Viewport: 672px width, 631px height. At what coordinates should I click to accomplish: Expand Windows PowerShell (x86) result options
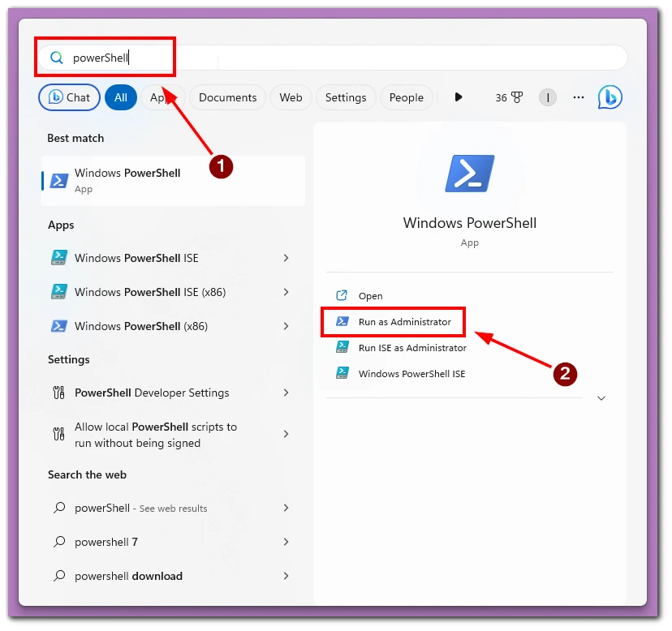(286, 326)
